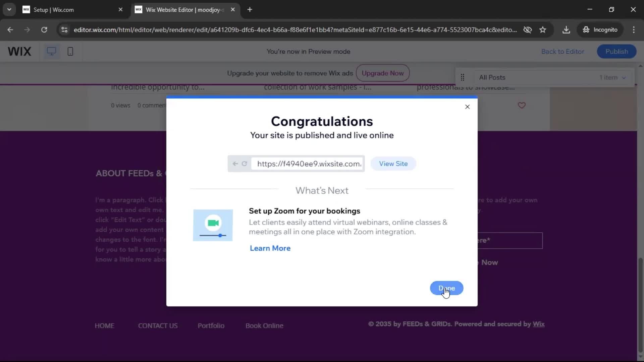The height and width of the screenshot is (362, 644).
Task: Close the Wix Website Editor tab
Action: pyautogui.click(x=233, y=10)
